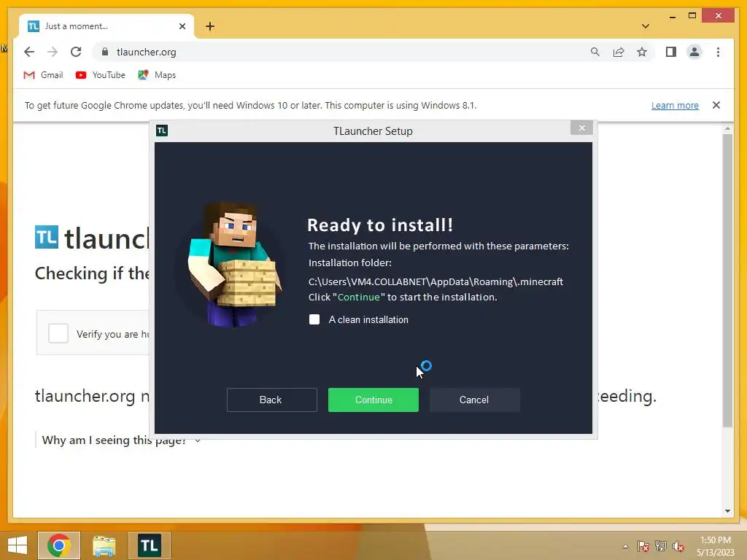
Task: Open Chrome's three-dot menu
Action: point(718,52)
